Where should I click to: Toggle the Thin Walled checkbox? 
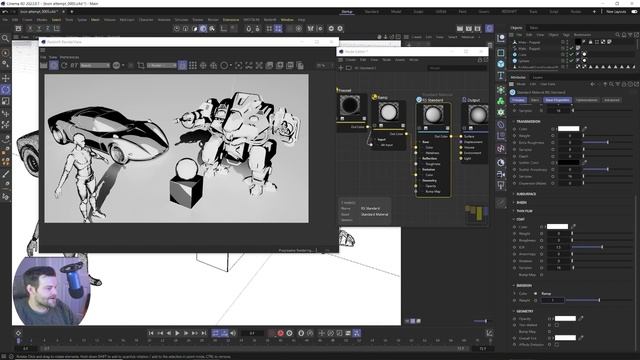pos(557,325)
